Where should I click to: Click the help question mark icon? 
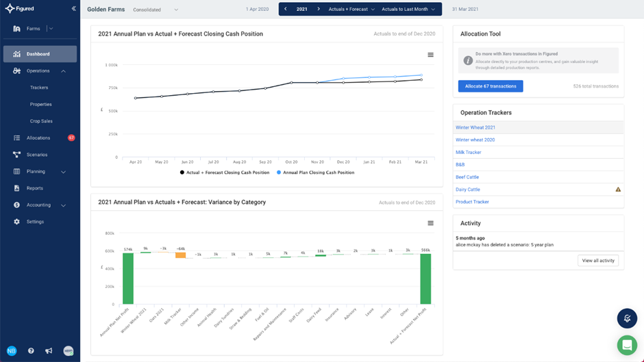pos(31,351)
